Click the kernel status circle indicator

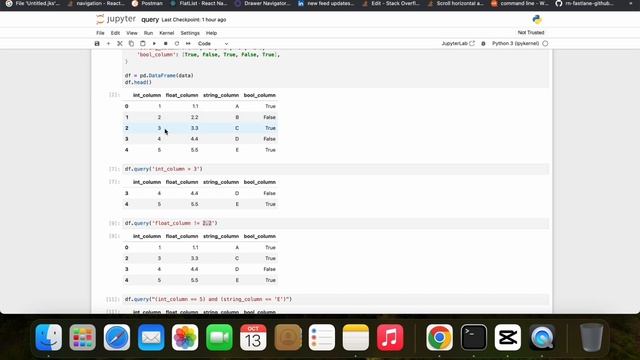(x=545, y=43)
